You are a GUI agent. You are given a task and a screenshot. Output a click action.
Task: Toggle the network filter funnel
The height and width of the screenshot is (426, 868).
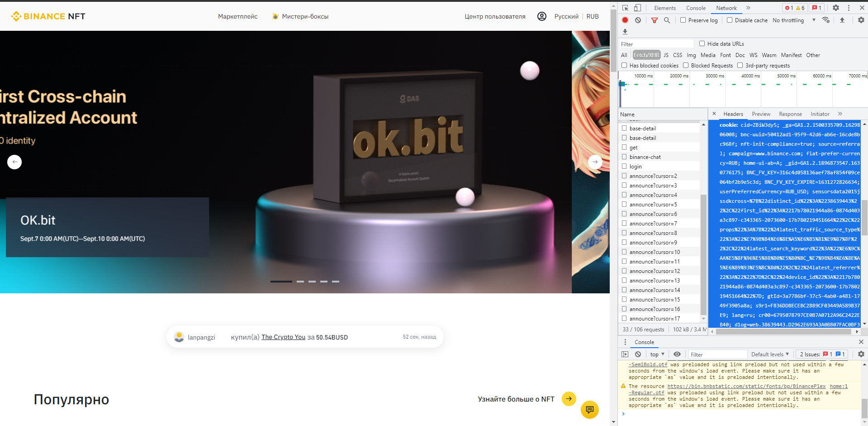click(x=655, y=20)
